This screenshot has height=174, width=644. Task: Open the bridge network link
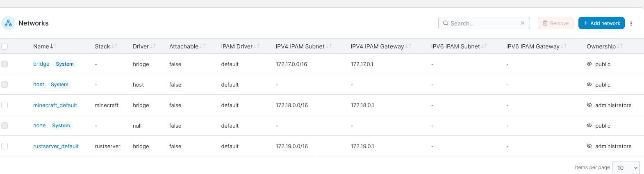pyautogui.click(x=41, y=64)
